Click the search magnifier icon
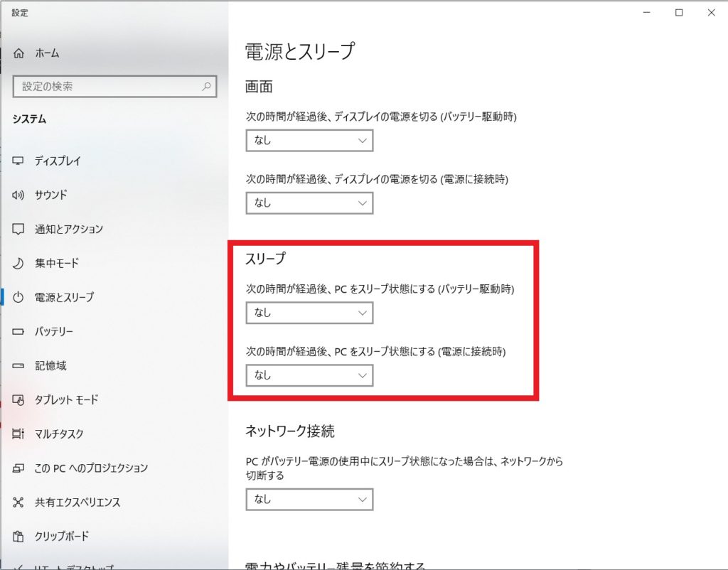 (x=206, y=87)
